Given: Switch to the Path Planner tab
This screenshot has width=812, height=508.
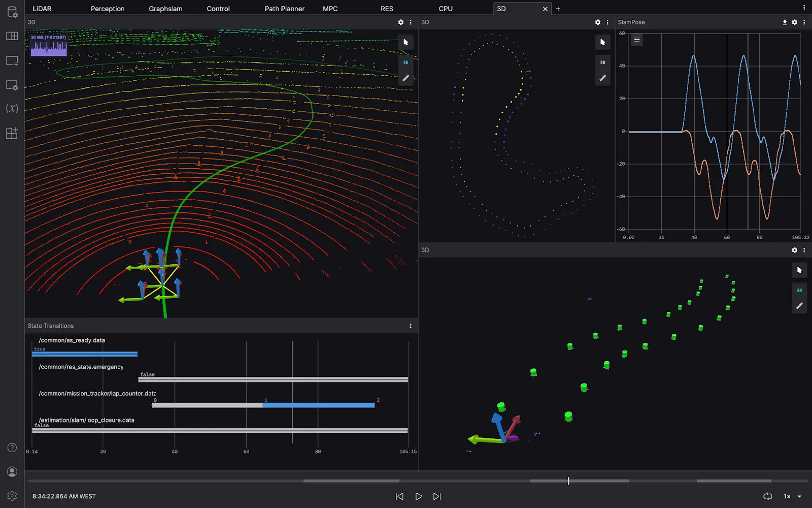Looking at the screenshot, I should coord(284,9).
